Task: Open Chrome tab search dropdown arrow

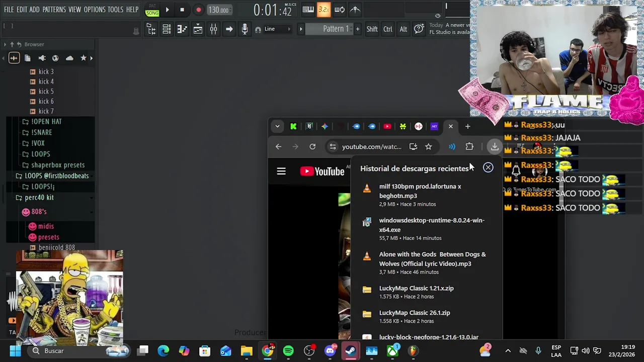Action: click(277, 126)
